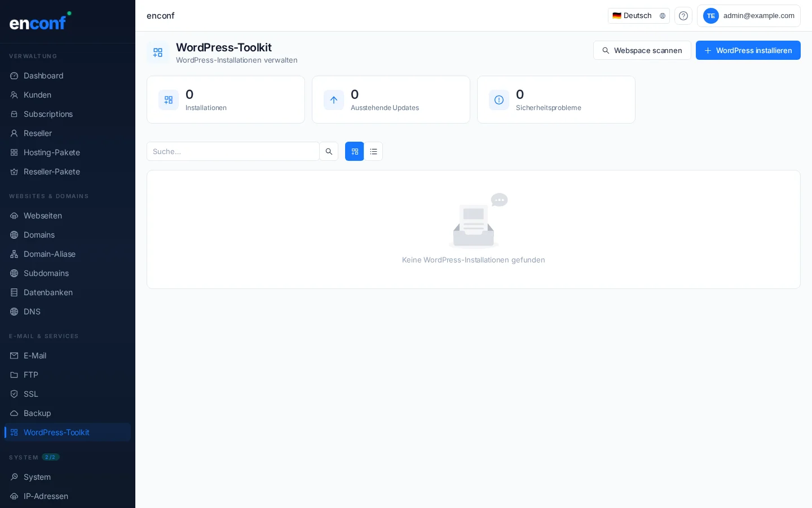Open the DNS settings via its sidebar icon
The image size is (812, 508).
pyautogui.click(x=15, y=312)
